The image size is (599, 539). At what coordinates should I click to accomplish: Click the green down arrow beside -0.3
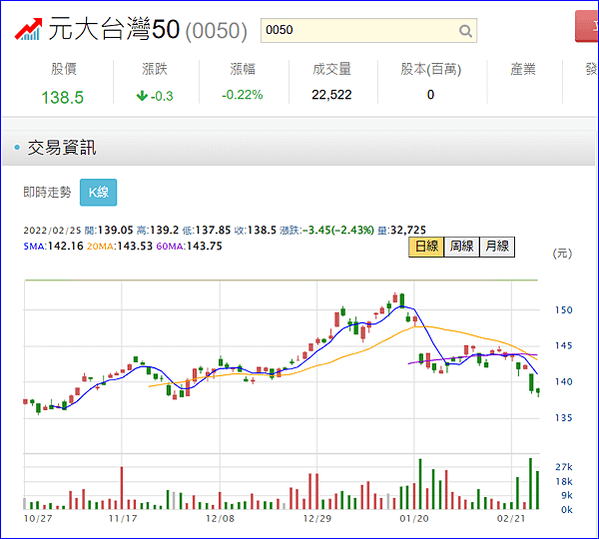tap(142, 95)
